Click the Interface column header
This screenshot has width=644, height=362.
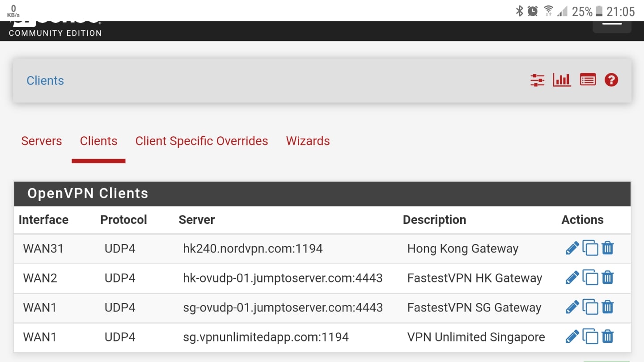coord(43,219)
